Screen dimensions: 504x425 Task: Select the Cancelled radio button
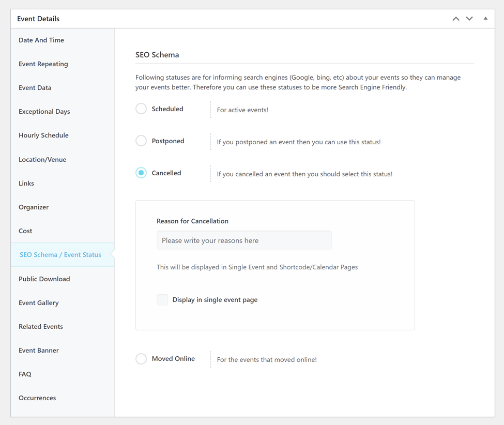[x=141, y=173]
